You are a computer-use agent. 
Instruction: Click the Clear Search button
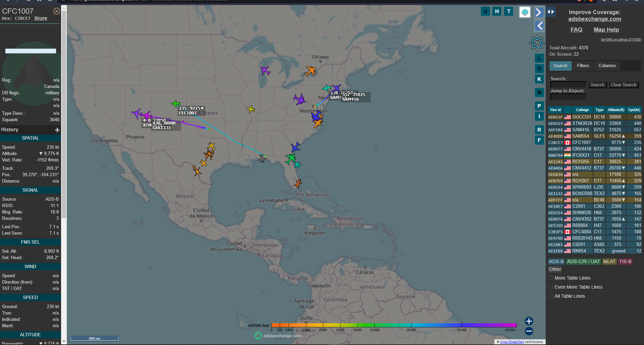tap(624, 85)
